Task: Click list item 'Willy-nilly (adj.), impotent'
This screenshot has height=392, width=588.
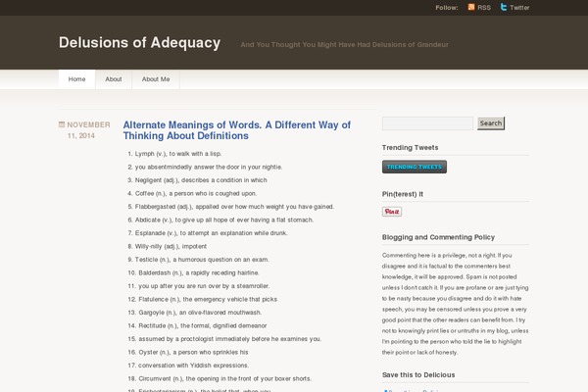Action: click(171, 246)
